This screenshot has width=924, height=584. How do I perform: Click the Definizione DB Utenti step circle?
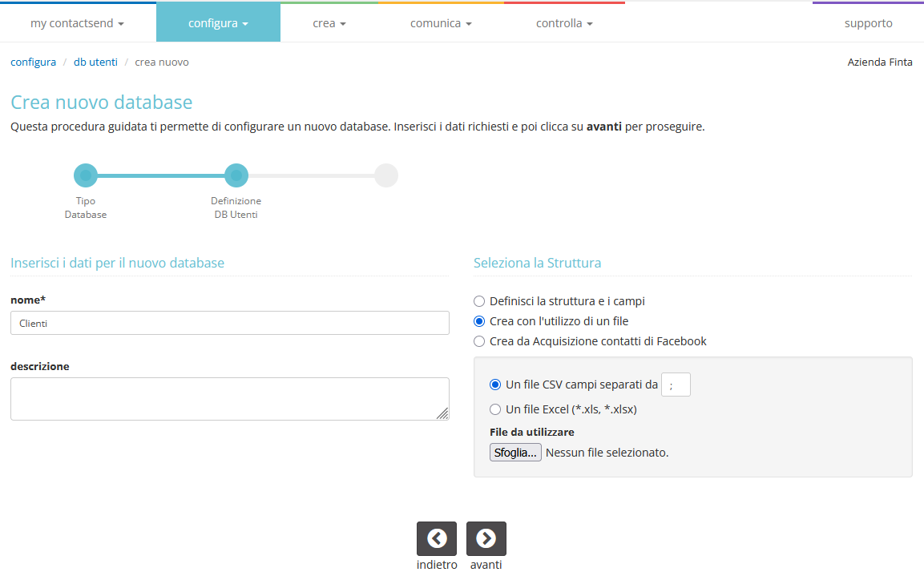pos(236,175)
